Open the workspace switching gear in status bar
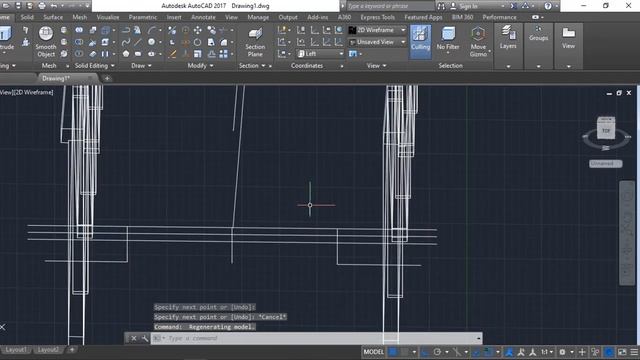Image resolution: width=640 pixels, height=360 pixels. [562, 352]
